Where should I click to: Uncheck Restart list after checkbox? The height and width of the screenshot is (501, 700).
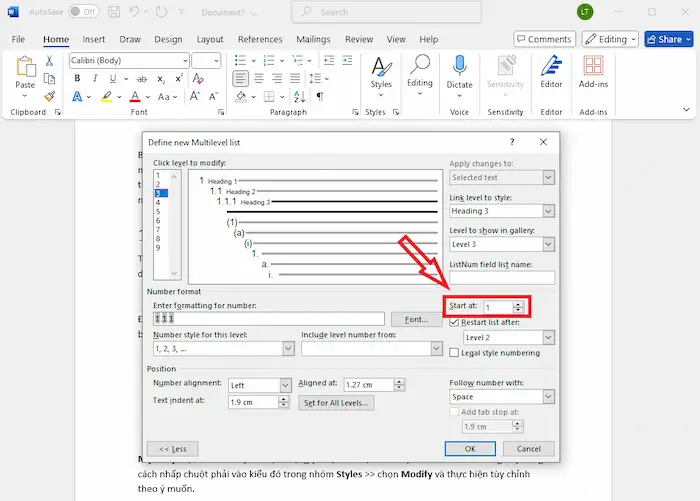point(456,323)
